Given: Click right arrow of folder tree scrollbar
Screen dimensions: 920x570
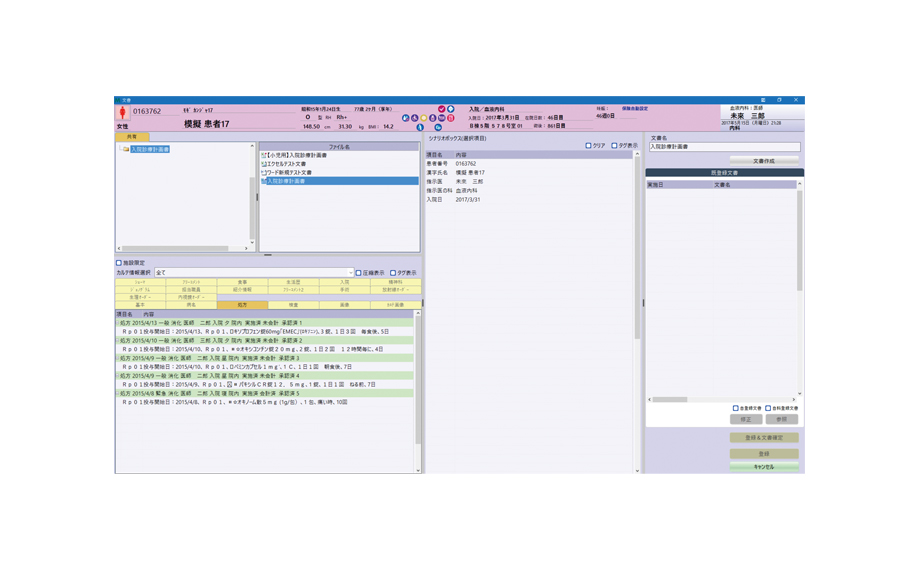Looking at the screenshot, I should click(246, 248).
